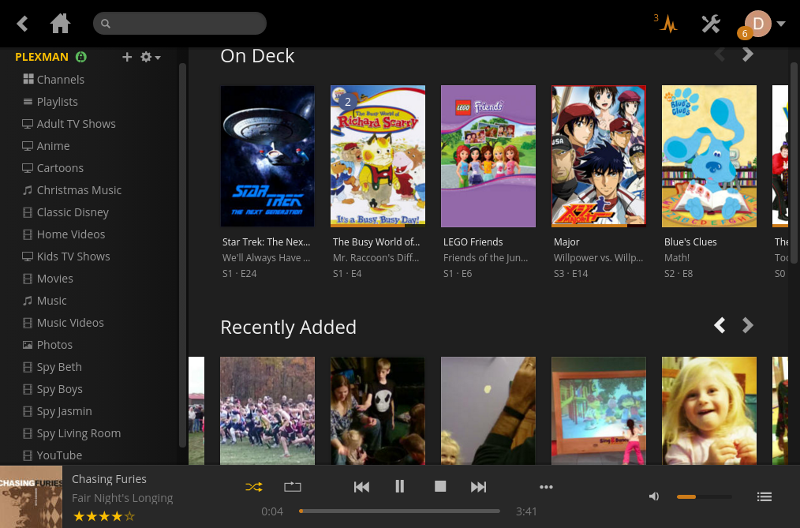Screen dimensions: 800x528
Task: Open the sidebar gear dropdown
Action: [x=150, y=57]
